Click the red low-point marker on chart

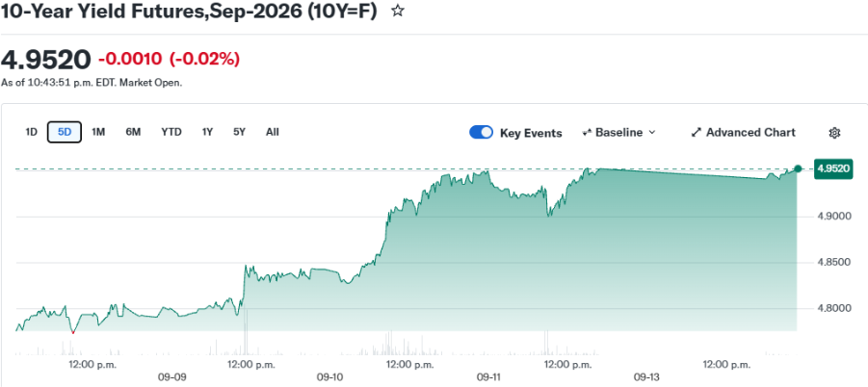[73, 332]
